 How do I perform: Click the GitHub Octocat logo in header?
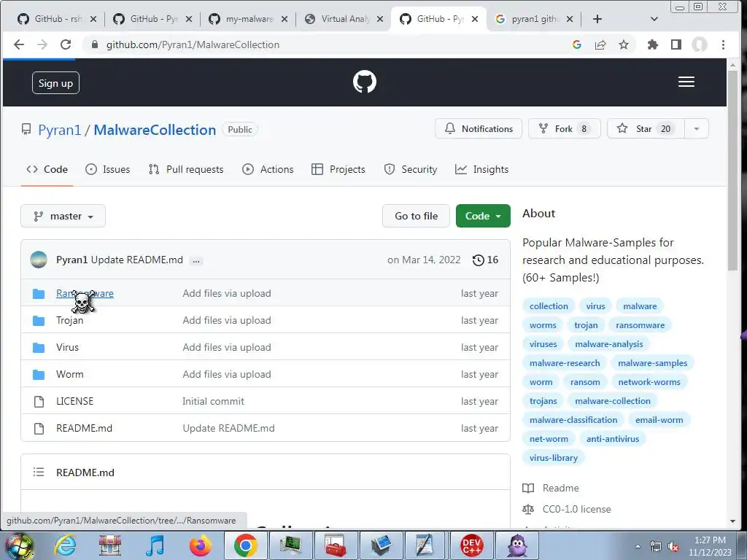coord(365,82)
